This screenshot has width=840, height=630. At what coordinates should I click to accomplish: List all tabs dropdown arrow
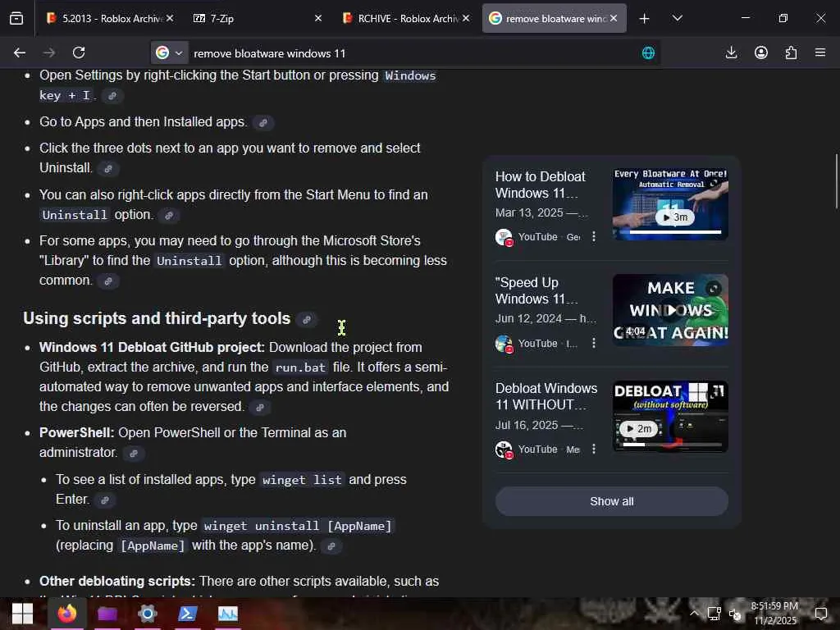(x=677, y=18)
